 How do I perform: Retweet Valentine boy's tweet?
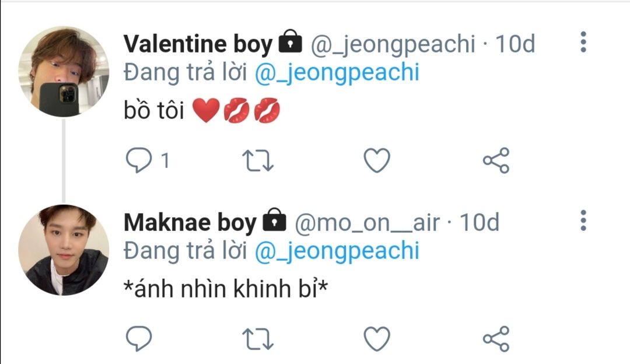tap(257, 161)
